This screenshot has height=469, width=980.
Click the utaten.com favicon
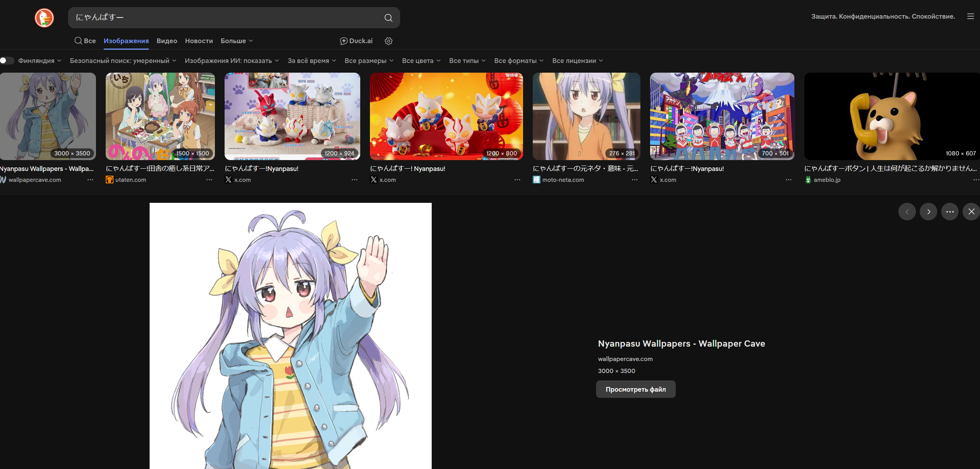[x=110, y=180]
